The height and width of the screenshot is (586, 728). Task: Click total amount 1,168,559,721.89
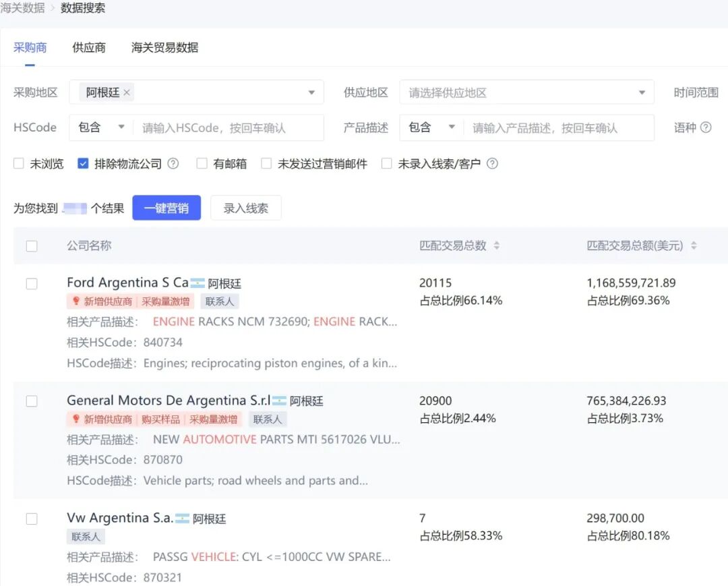click(x=631, y=283)
